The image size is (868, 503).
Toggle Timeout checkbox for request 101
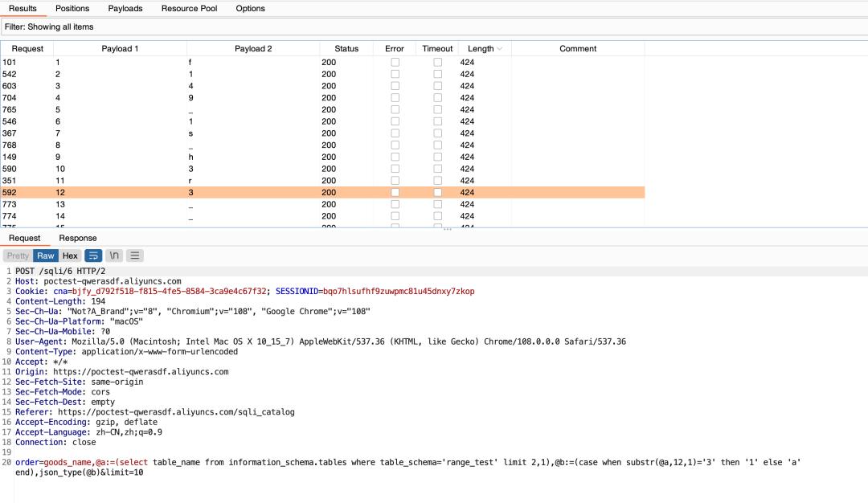437,62
